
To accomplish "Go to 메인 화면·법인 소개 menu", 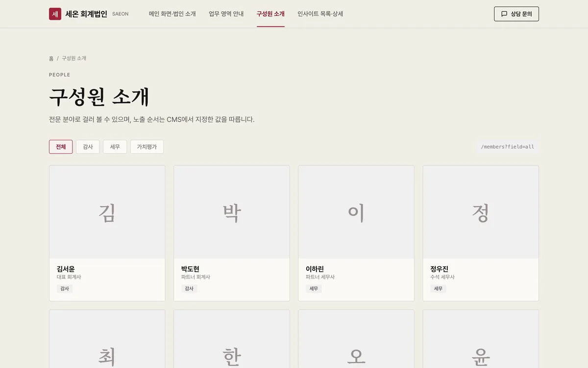I will [x=172, y=14].
